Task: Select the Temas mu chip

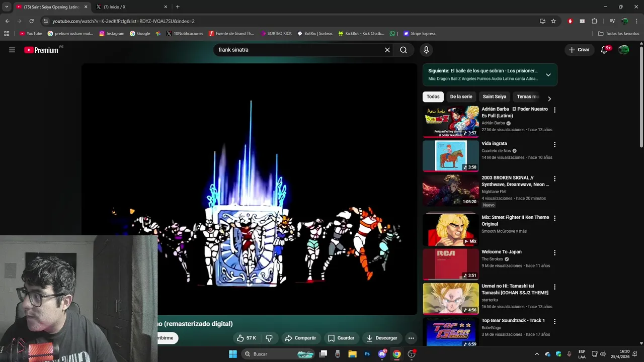Action: point(527,97)
